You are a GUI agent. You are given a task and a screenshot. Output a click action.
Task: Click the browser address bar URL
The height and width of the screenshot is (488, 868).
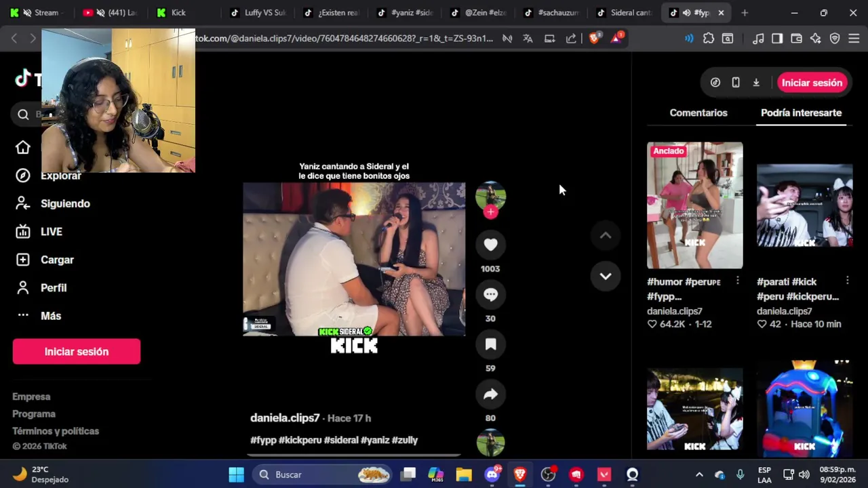click(346, 39)
